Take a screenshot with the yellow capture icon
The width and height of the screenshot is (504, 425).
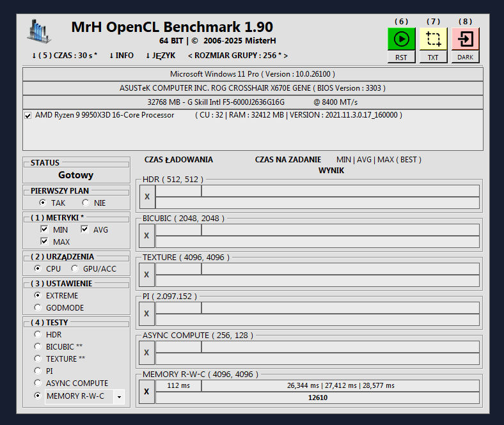[x=433, y=39]
